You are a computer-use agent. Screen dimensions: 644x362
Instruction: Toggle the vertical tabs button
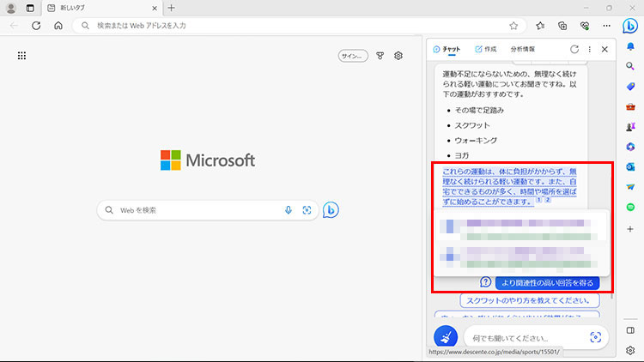30,8
